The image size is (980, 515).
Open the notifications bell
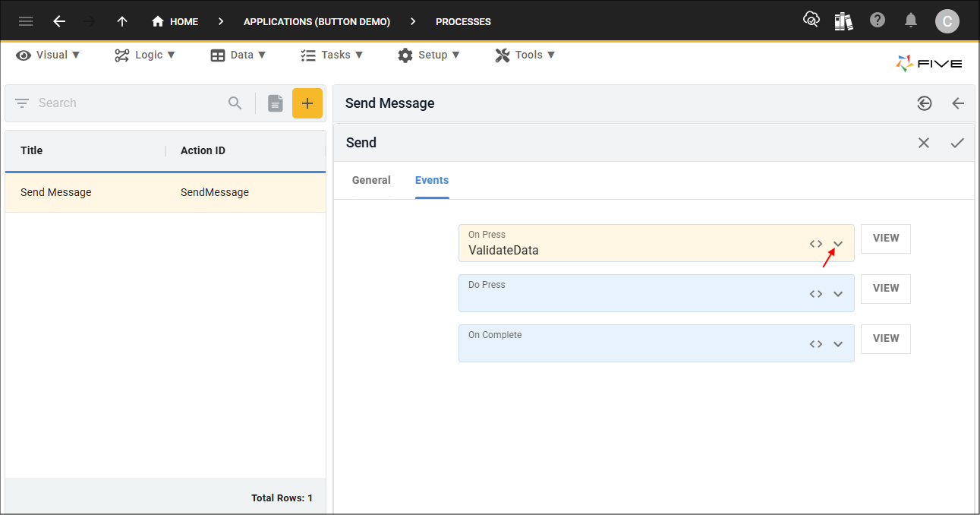(911, 21)
